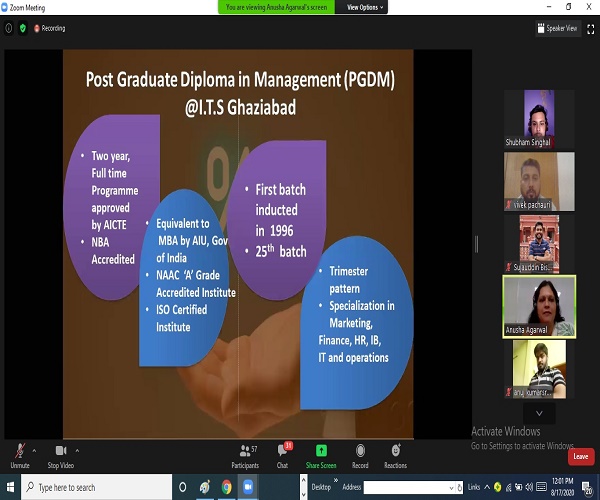Click the taskbar search box
600x500 pixels.
[x=96, y=487]
